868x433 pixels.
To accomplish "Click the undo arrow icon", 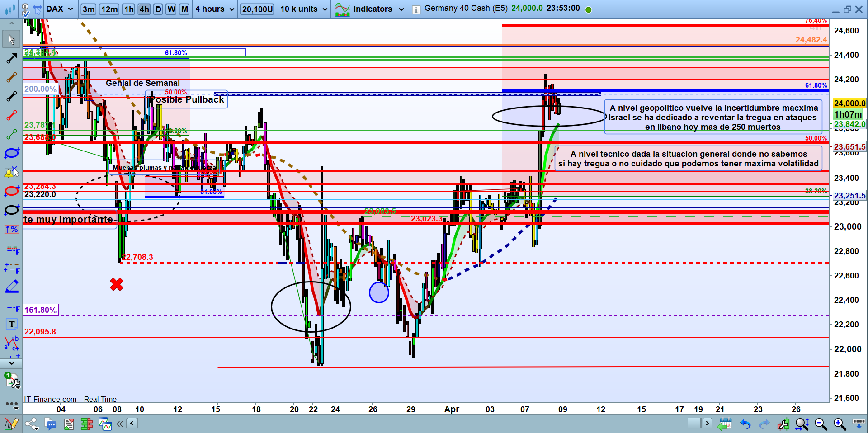I will coord(745,424).
